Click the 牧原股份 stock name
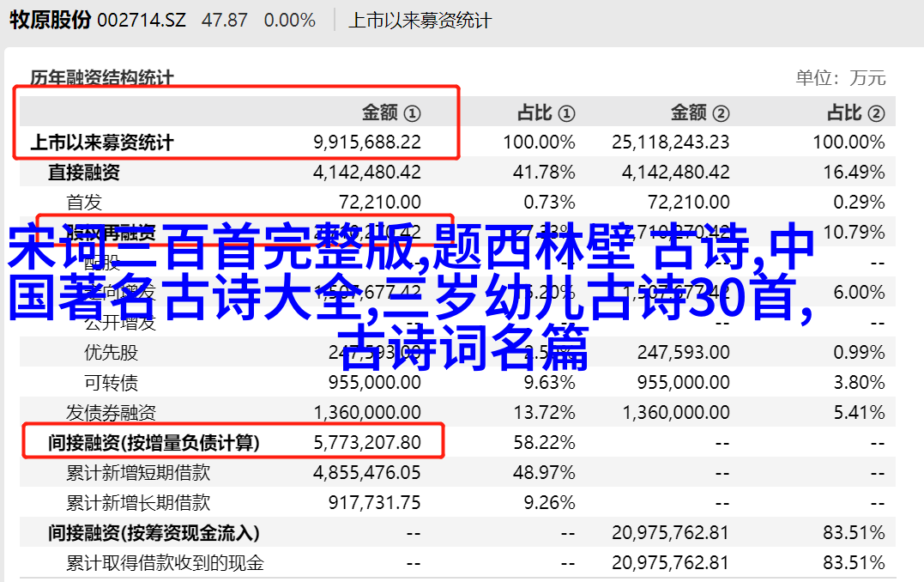Viewport: 924px width, 582px height. [50, 20]
